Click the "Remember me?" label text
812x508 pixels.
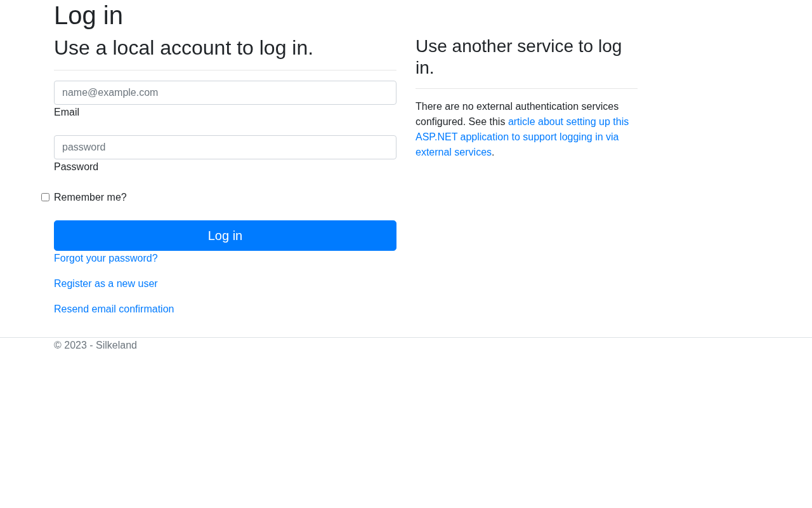coord(90,197)
